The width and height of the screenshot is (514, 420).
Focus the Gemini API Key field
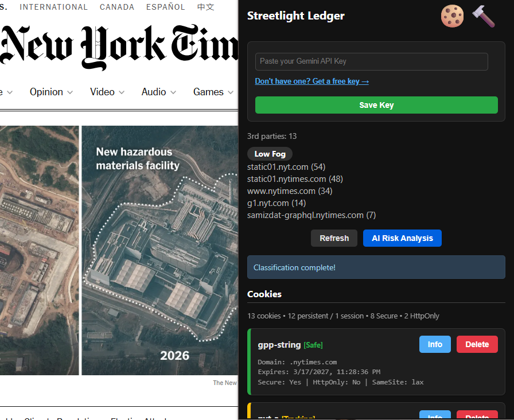(371, 61)
